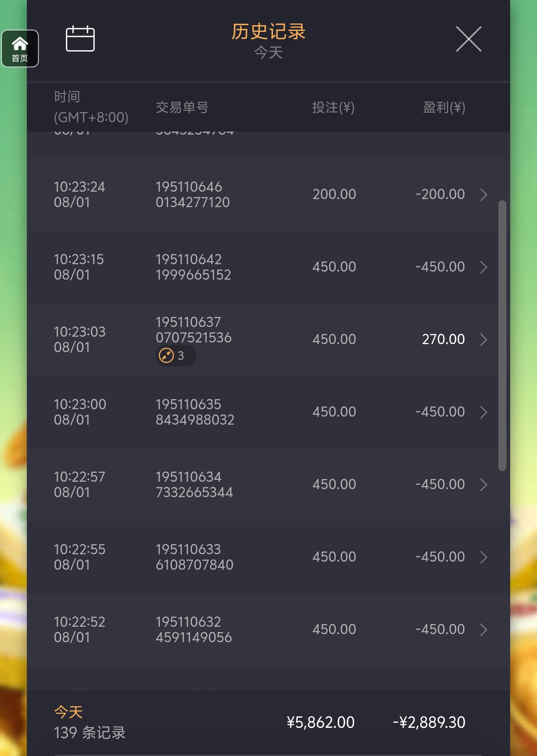Expand details for the 10:23:15 record
537x756 pixels.
click(483, 267)
